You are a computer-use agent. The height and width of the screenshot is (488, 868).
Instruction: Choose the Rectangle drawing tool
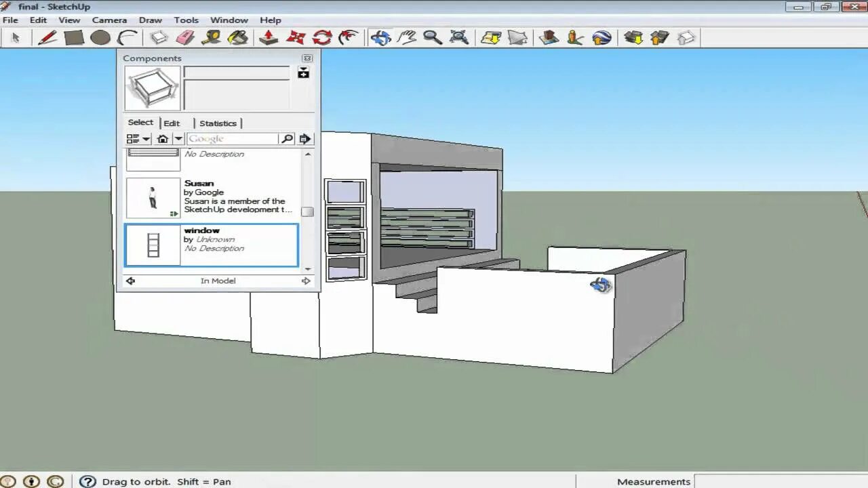[74, 37]
